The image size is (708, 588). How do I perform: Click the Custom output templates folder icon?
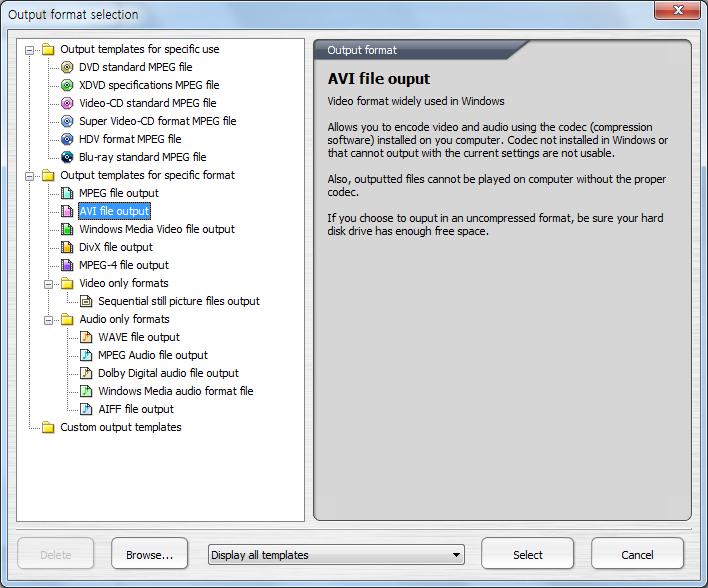point(48,427)
